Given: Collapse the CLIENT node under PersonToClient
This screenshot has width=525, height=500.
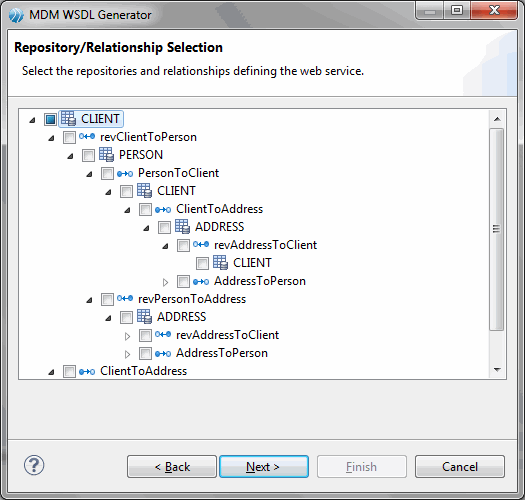Looking at the screenshot, I should click(x=108, y=193).
